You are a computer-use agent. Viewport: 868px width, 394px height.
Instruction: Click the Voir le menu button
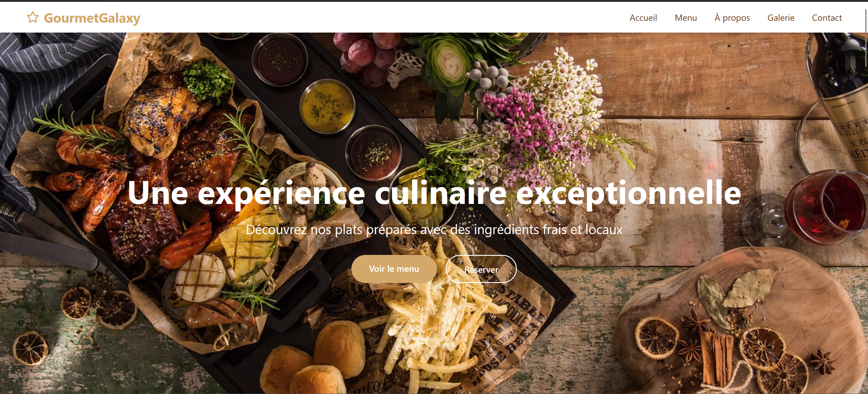[394, 269]
